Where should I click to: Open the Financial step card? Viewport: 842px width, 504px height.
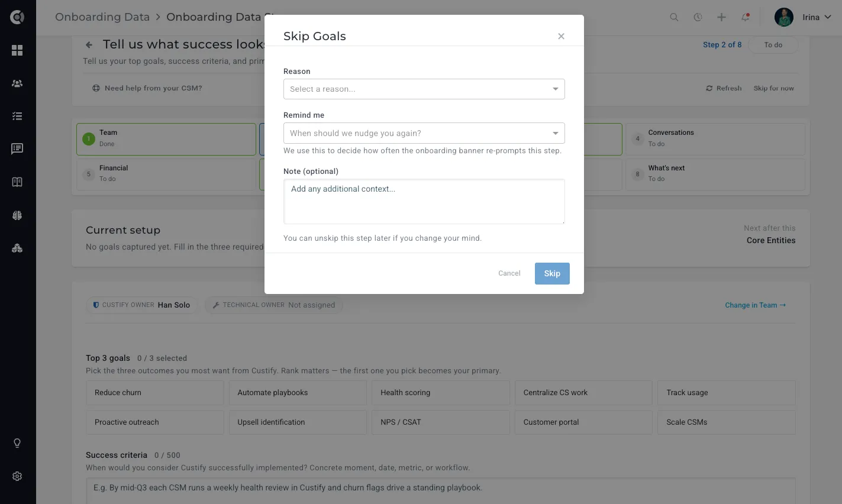166,174
